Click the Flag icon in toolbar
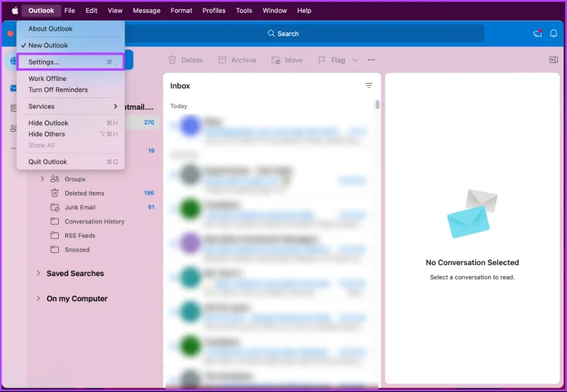The width and height of the screenshot is (567, 392). pos(322,60)
